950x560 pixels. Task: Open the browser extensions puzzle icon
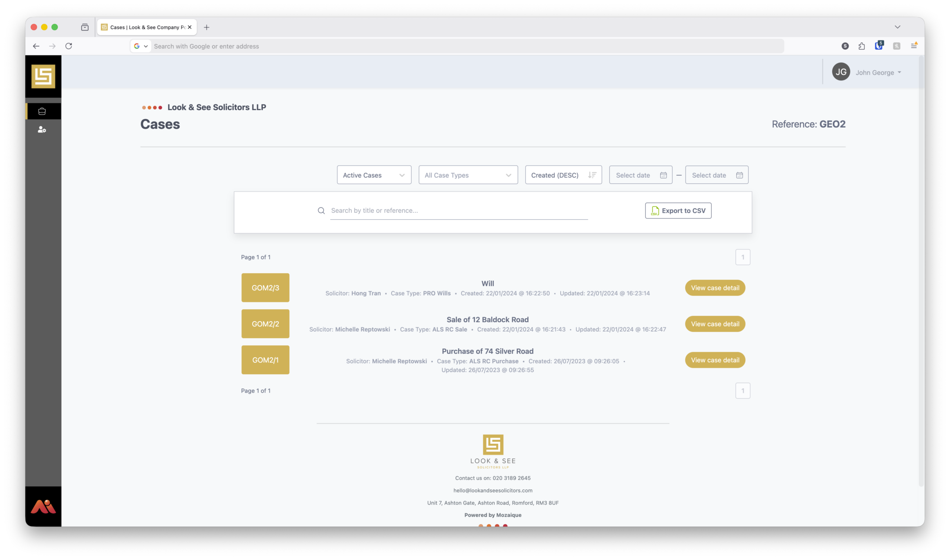pyautogui.click(x=862, y=46)
